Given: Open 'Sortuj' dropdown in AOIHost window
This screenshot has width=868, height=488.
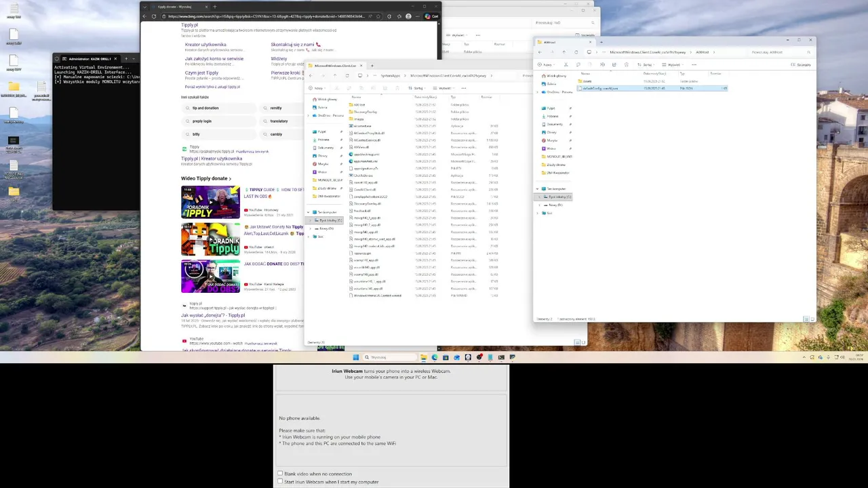Looking at the screenshot, I should coord(647,64).
